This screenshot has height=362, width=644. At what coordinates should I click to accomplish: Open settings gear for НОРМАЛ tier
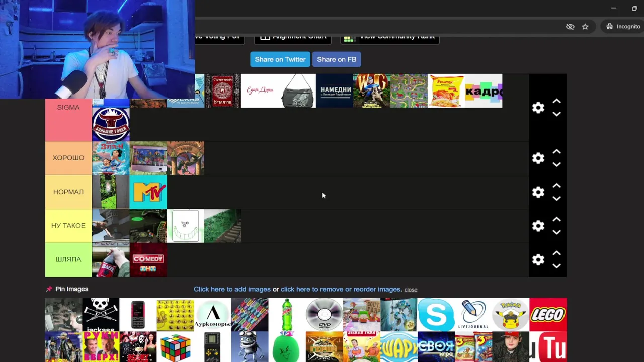pyautogui.click(x=538, y=192)
